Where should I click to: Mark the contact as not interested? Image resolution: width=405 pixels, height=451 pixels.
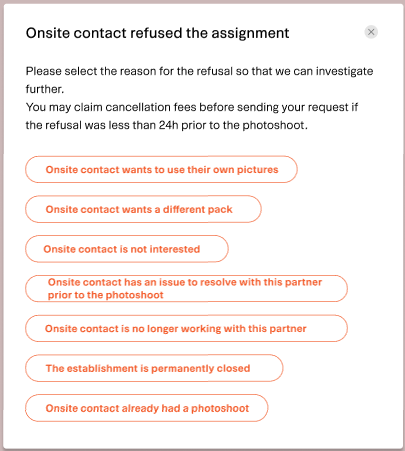tap(127, 249)
